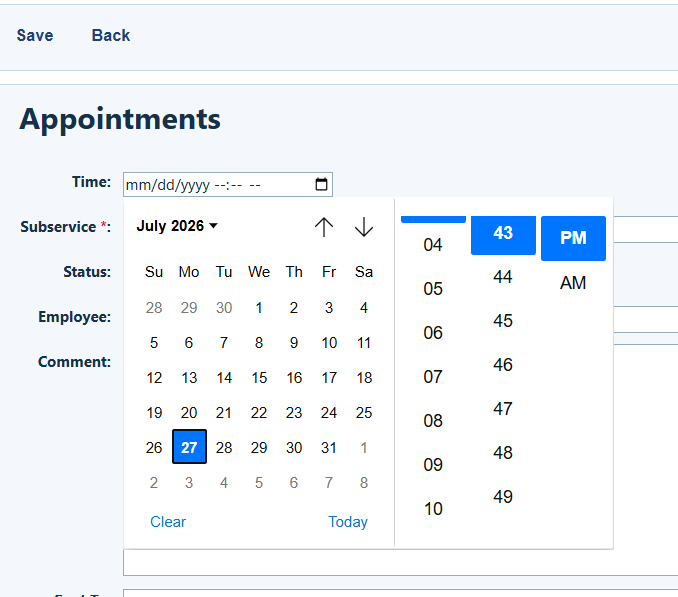Click the Clear link in calendar
The width and height of the screenshot is (678, 597).
click(x=168, y=522)
